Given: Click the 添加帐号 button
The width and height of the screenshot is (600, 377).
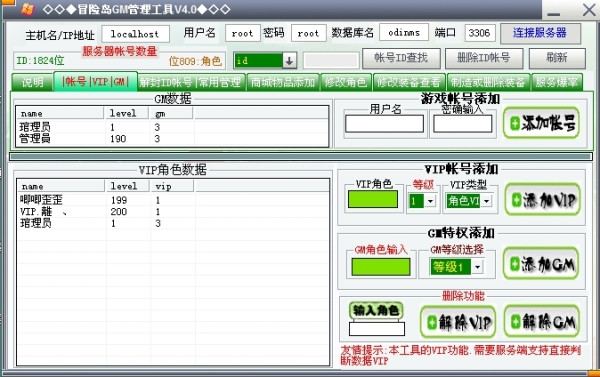Looking at the screenshot, I should pyautogui.click(x=541, y=123).
